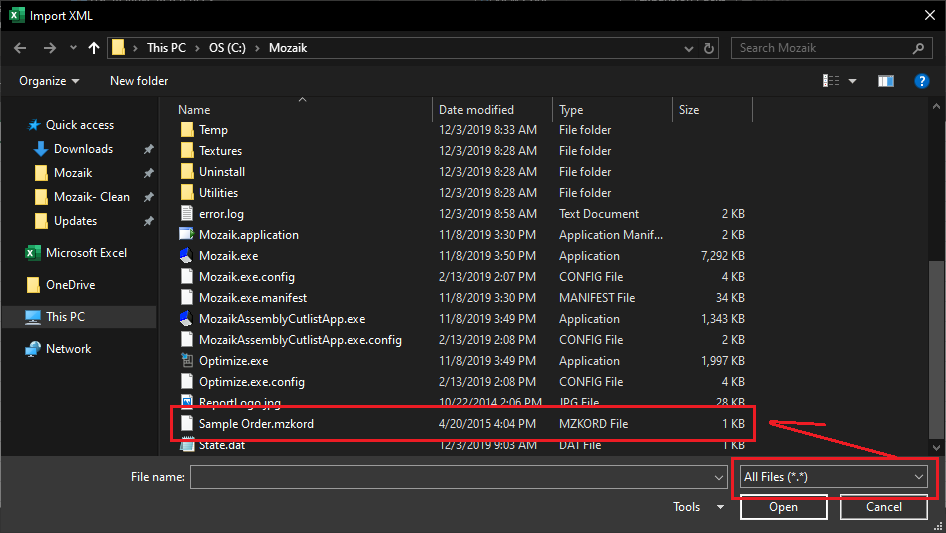The height and width of the screenshot is (533, 946).
Task: Open the Help question mark icon
Action: click(x=922, y=81)
